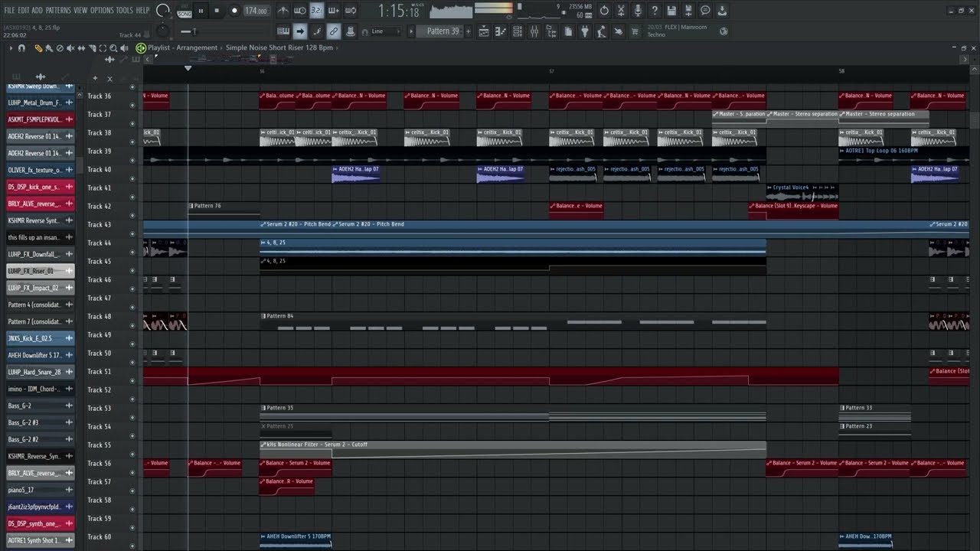The height and width of the screenshot is (551, 980).
Task: Select the Draw pencil tool in Playlist
Action: 38,47
